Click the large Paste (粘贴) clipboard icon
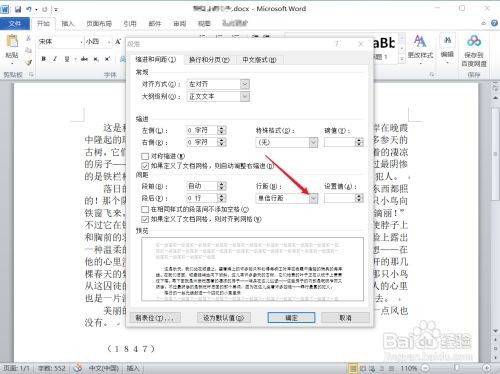This screenshot has width=500, height=374. click(x=12, y=41)
